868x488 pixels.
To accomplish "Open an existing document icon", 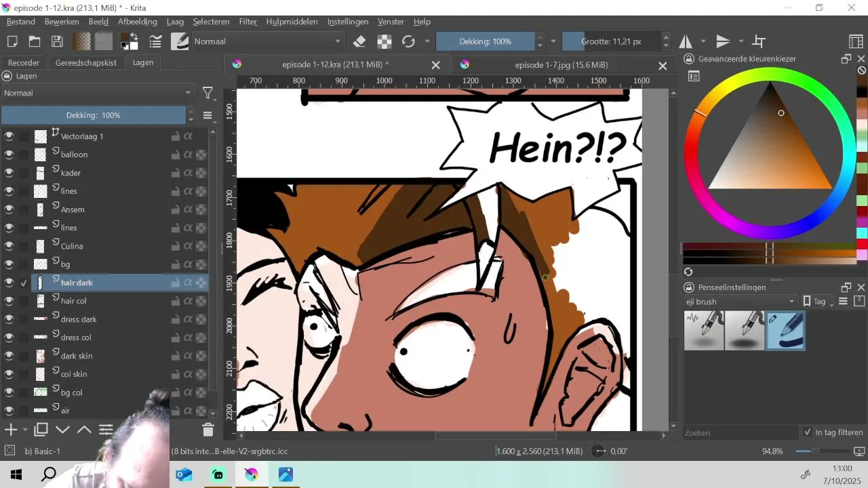I will click(35, 41).
